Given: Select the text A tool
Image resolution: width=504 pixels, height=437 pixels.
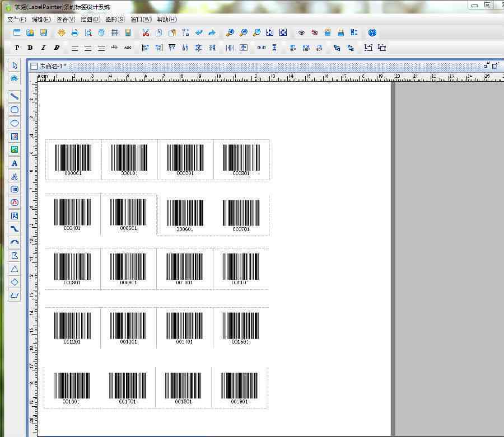Looking at the screenshot, I should (15, 163).
